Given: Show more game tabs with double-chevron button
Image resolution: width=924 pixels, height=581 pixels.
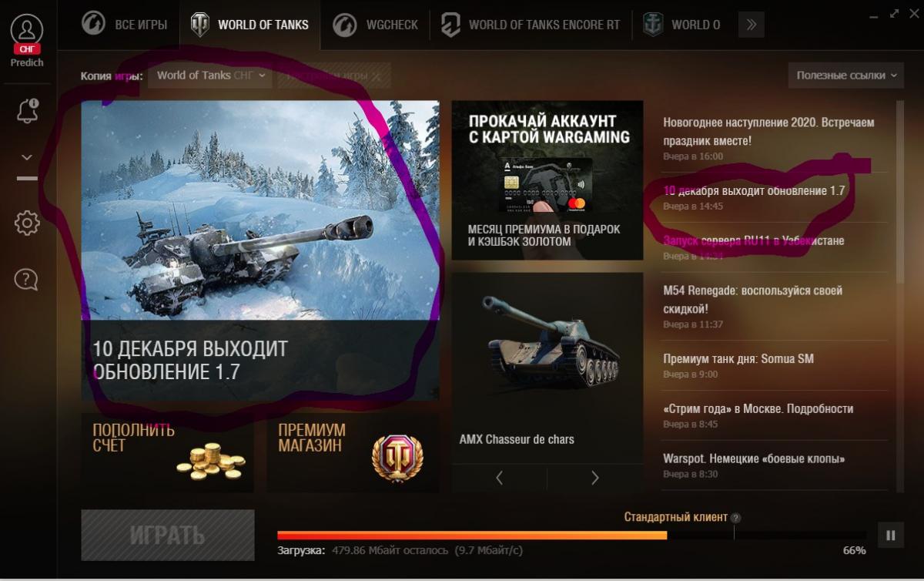Looking at the screenshot, I should pos(751,25).
